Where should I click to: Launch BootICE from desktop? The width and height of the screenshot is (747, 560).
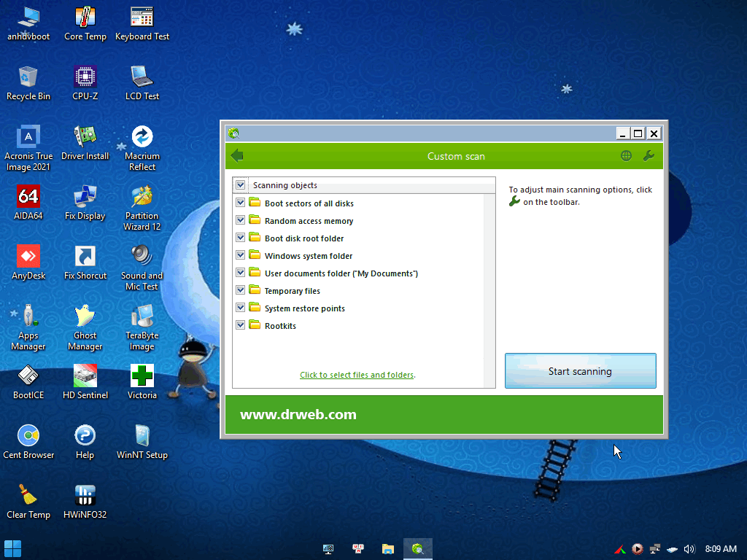tap(28, 382)
